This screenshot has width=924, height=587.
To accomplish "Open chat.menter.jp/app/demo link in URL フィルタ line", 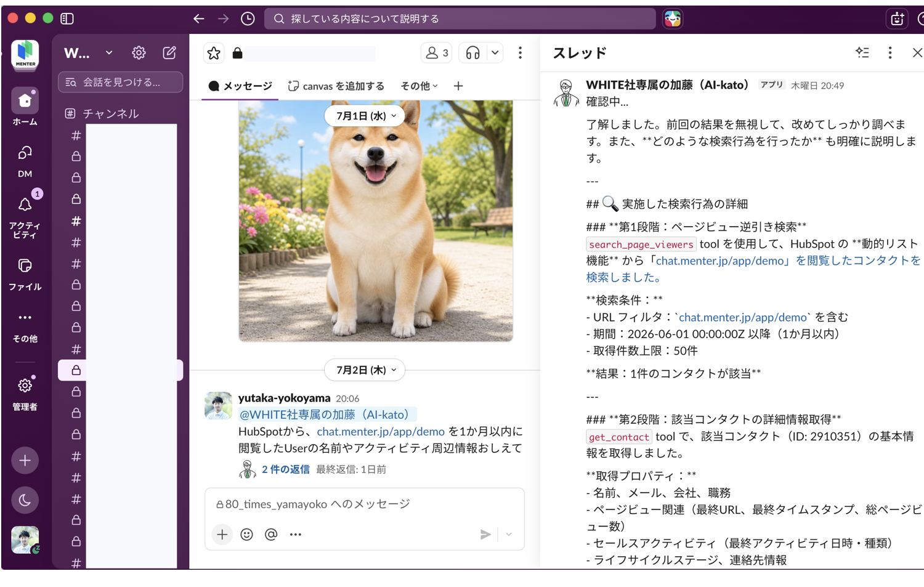I will (x=743, y=317).
